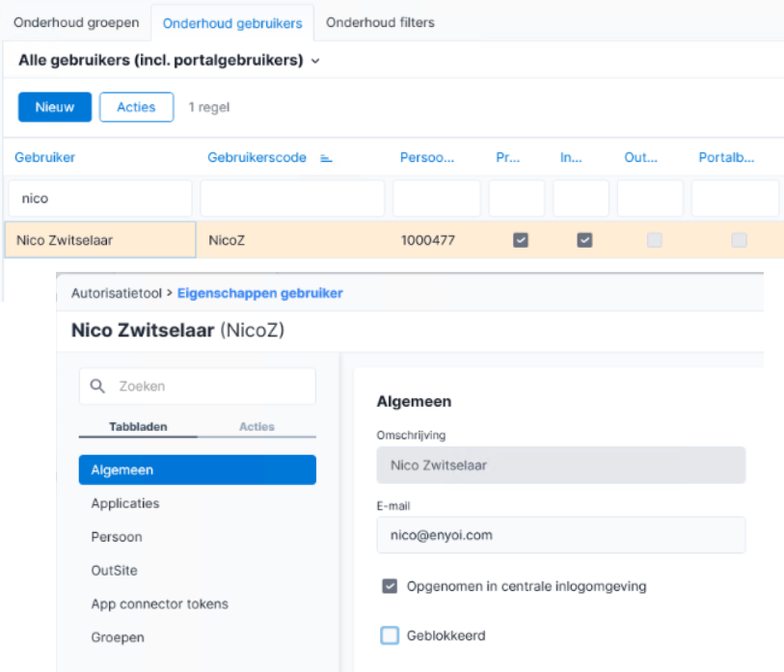Viewport: 784px width, 672px height.
Task: Check the Geblokkeerd checkbox
Action: (x=390, y=635)
